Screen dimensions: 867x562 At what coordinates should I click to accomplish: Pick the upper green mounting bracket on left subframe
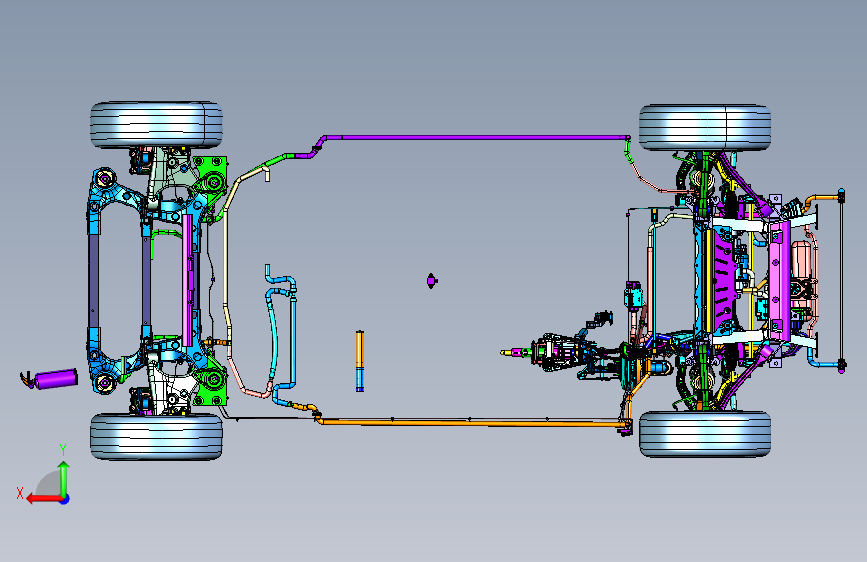pos(211,176)
